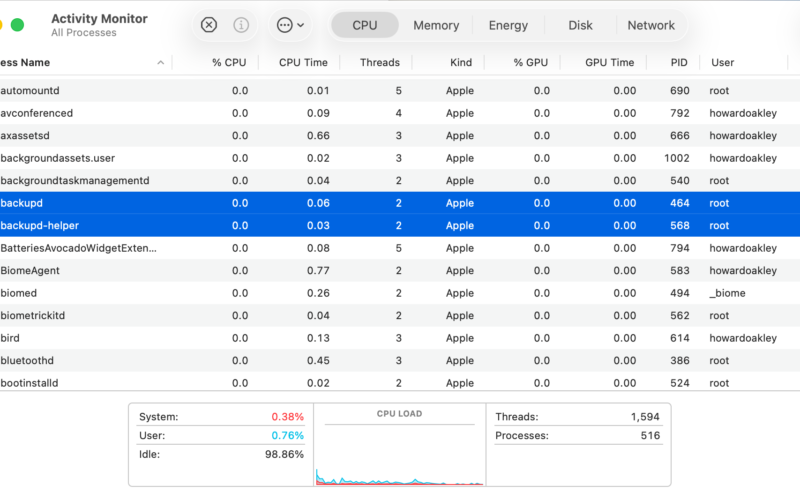This screenshot has height=500, width=800.
Task: Click the Stop process (X) toolbar icon
Action: pyautogui.click(x=208, y=25)
